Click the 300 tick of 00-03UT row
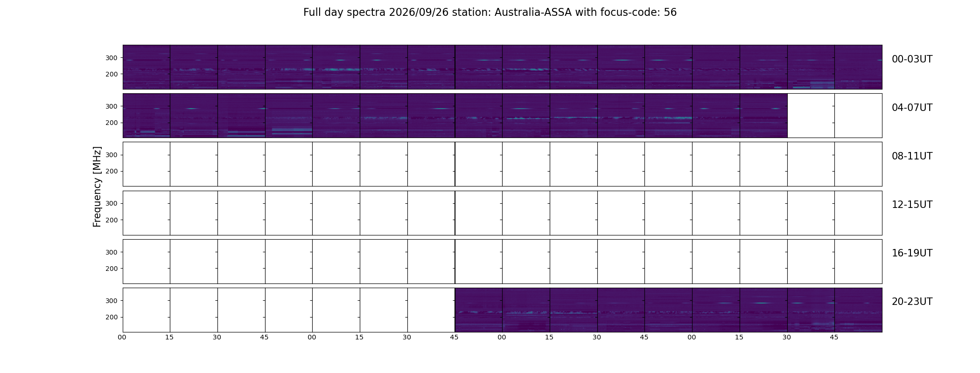 click(x=111, y=58)
